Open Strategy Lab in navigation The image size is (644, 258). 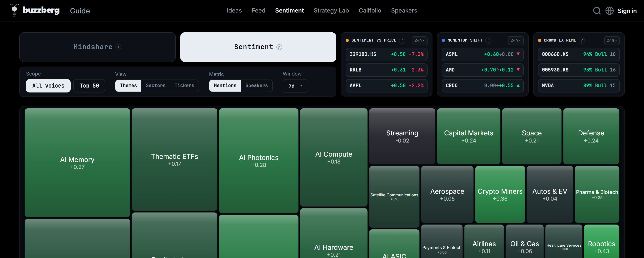click(331, 10)
